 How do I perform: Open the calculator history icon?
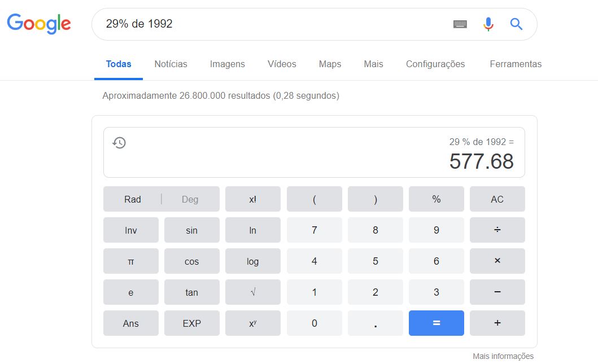[119, 143]
